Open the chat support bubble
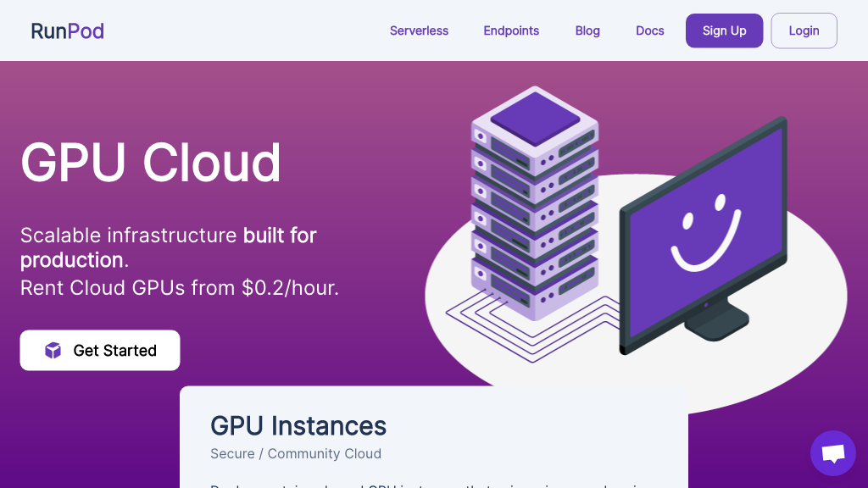This screenshot has height=488, width=868. coord(832,453)
